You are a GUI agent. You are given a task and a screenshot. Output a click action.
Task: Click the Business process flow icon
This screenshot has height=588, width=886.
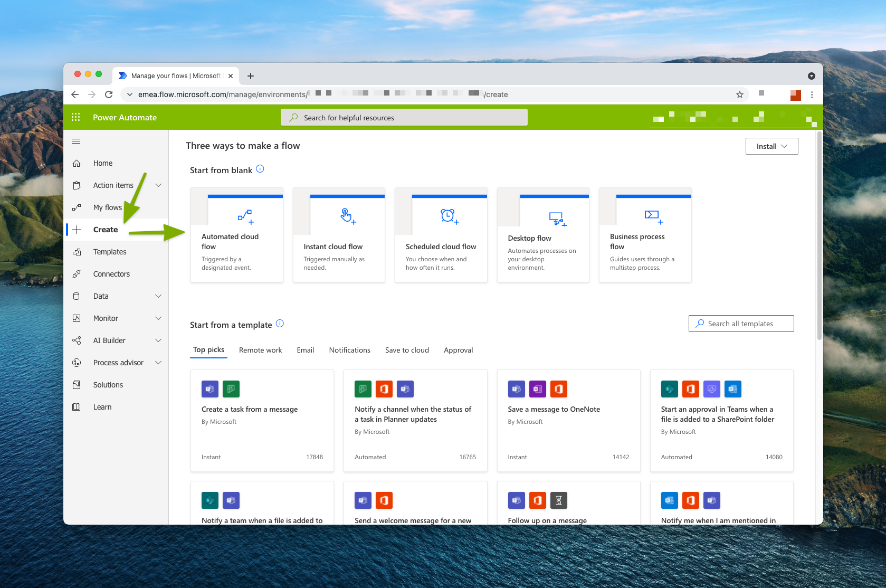tap(654, 216)
